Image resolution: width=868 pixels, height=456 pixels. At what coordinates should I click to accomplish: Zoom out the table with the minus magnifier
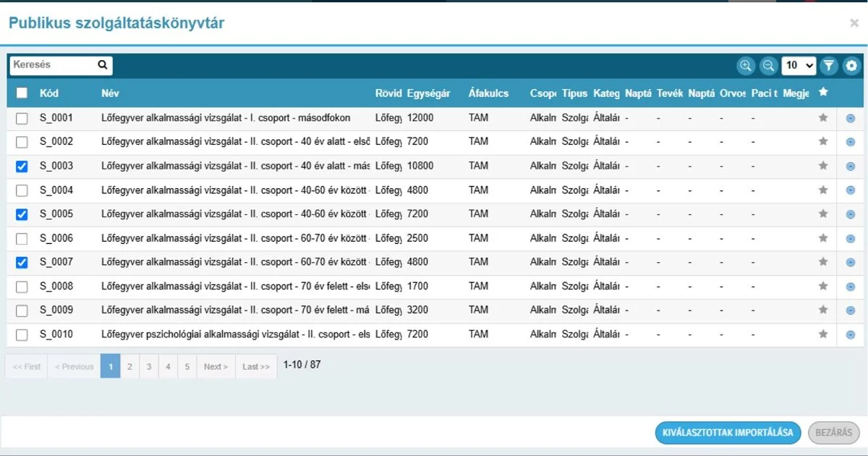point(768,66)
